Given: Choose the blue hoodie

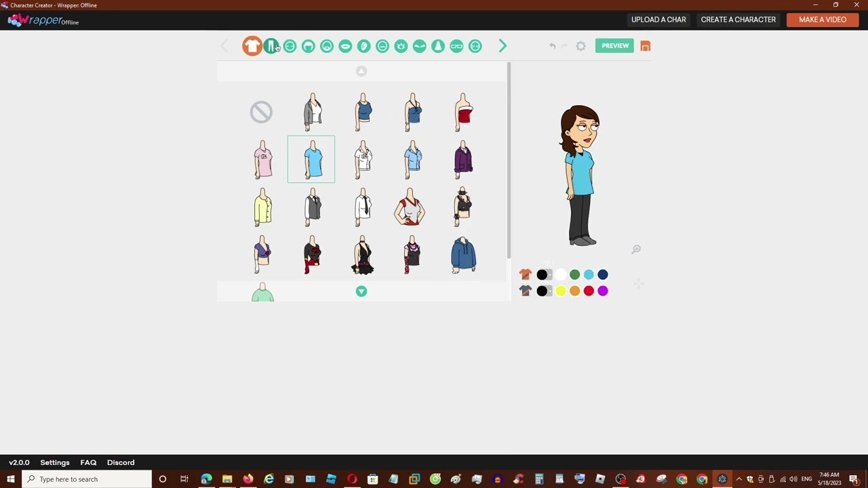Looking at the screenshot, I should [x=463, y=255].
